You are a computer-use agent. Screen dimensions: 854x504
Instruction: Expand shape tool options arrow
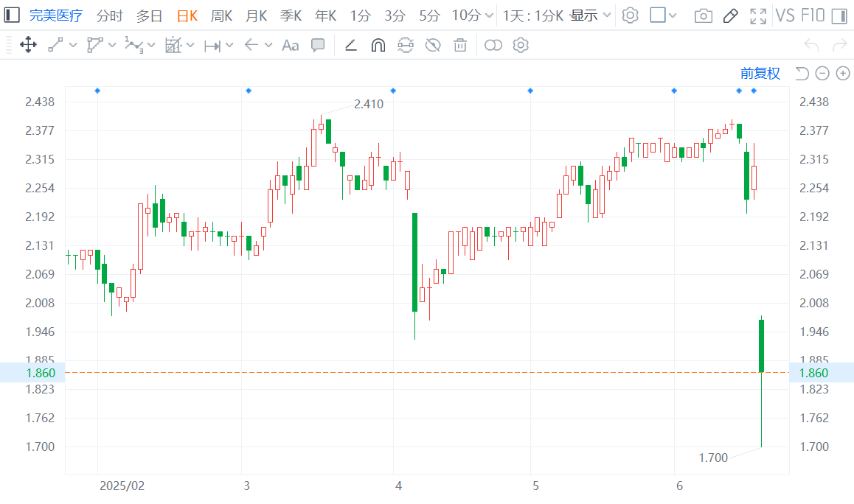tap(112, 45)
